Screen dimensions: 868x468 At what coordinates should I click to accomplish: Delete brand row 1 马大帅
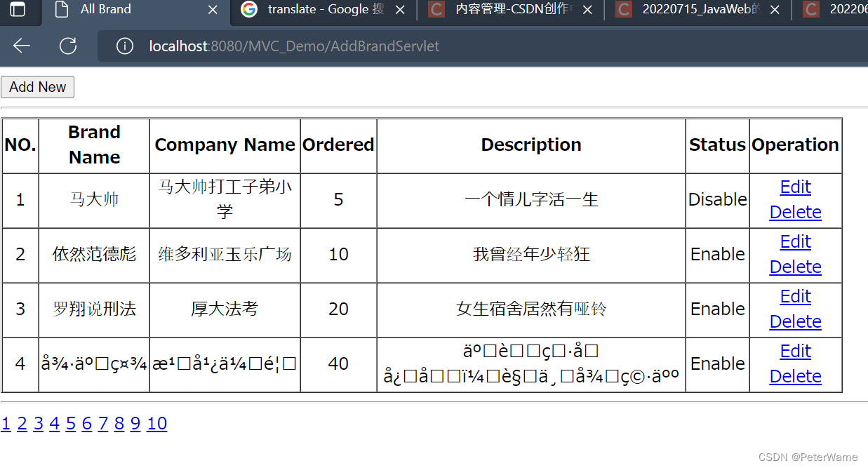[795, 213]
